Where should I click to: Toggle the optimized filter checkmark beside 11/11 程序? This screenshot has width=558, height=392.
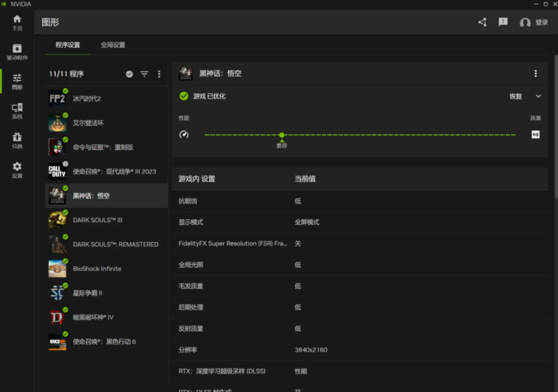(130, 74)
